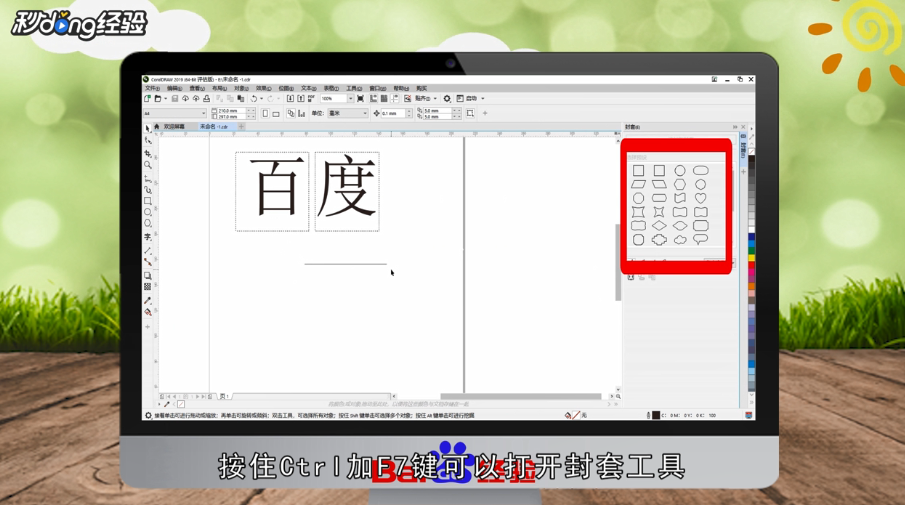
Task: Open the 文本 Text menu
Action: pos(308,88)
